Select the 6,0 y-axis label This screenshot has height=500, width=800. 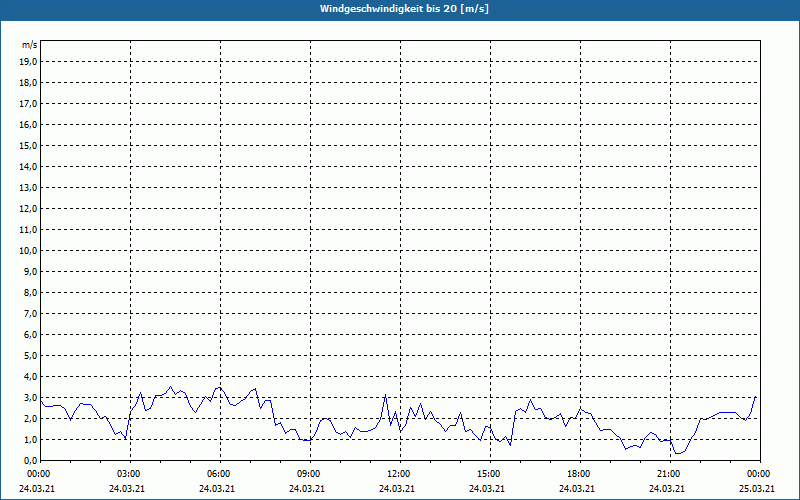point(31,335)
